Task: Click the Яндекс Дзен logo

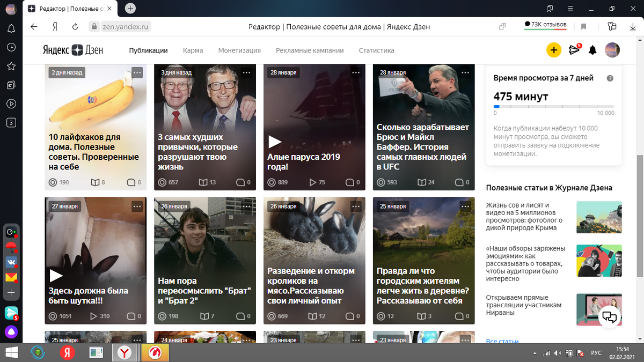Action: point(73,50)
